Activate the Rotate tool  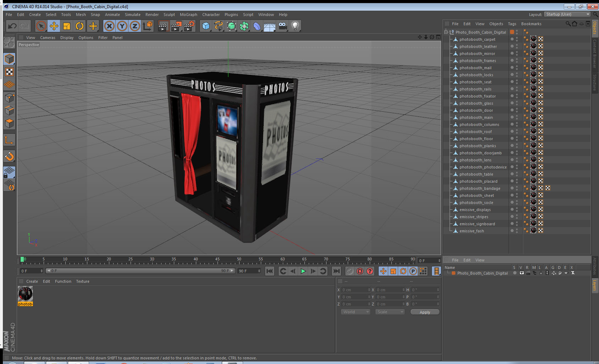79,26
